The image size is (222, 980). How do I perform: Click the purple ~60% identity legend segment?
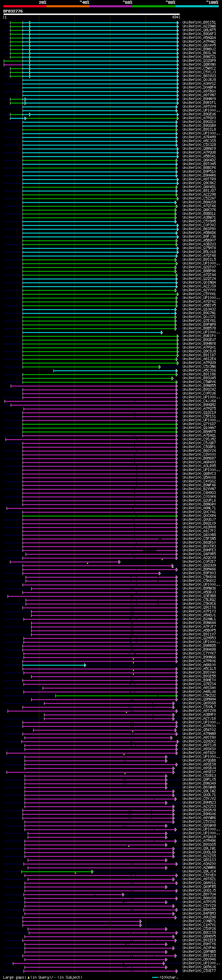[x=111, y=6]
